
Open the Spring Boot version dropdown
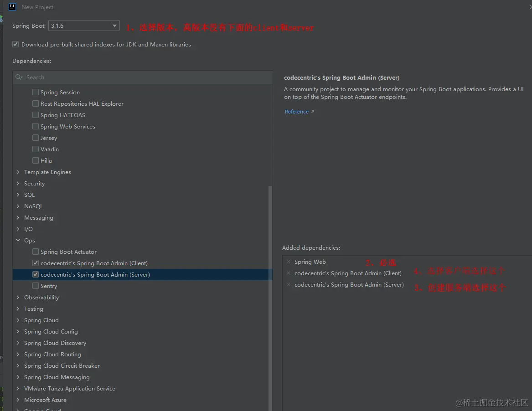pyautogui.click(x=84, y=26)
